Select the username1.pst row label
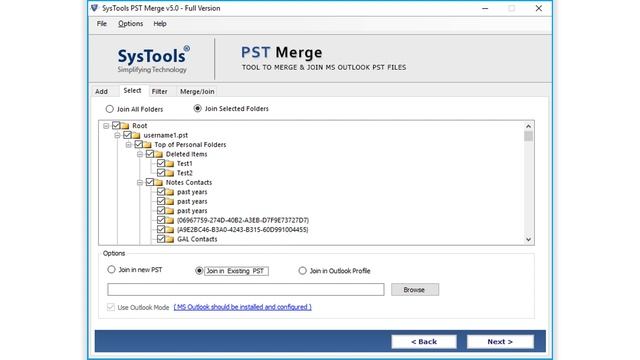This screenshot has height=360, width=640. tap(165, 135)
